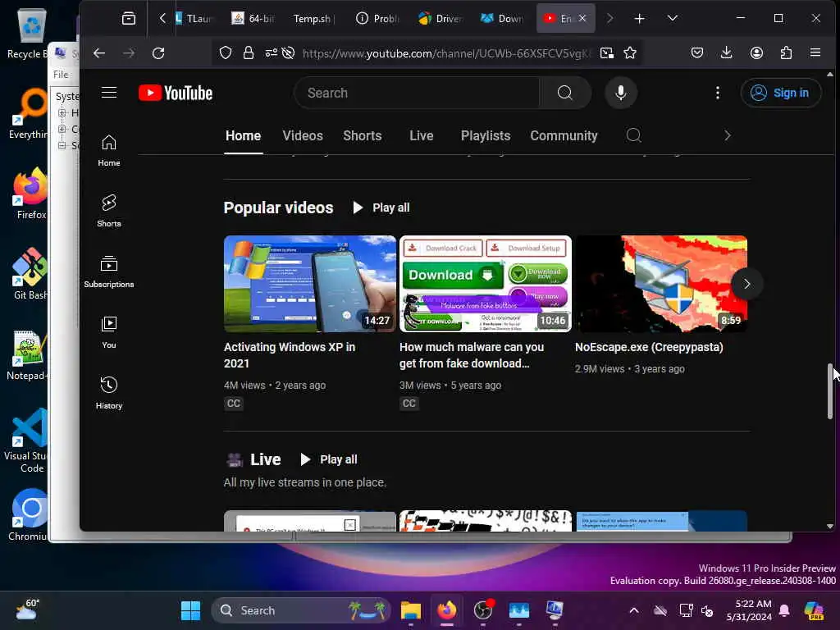Open Home in YouTube sidebar

pyautogui.click(x=109, y=151)
